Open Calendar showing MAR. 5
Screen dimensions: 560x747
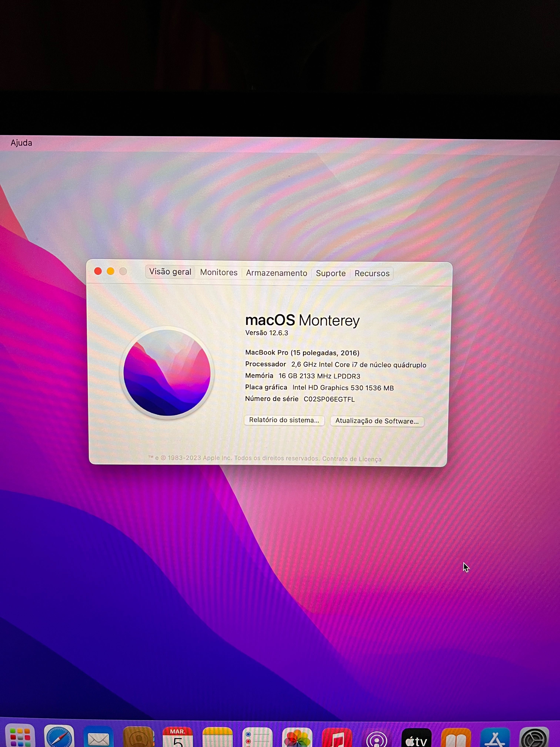(178, 736)
